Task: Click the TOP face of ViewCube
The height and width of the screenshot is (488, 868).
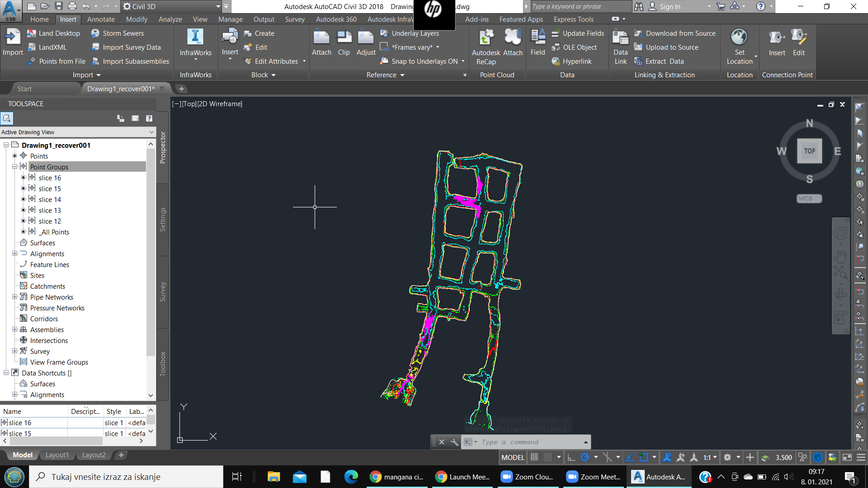Action: pos(809,151)
